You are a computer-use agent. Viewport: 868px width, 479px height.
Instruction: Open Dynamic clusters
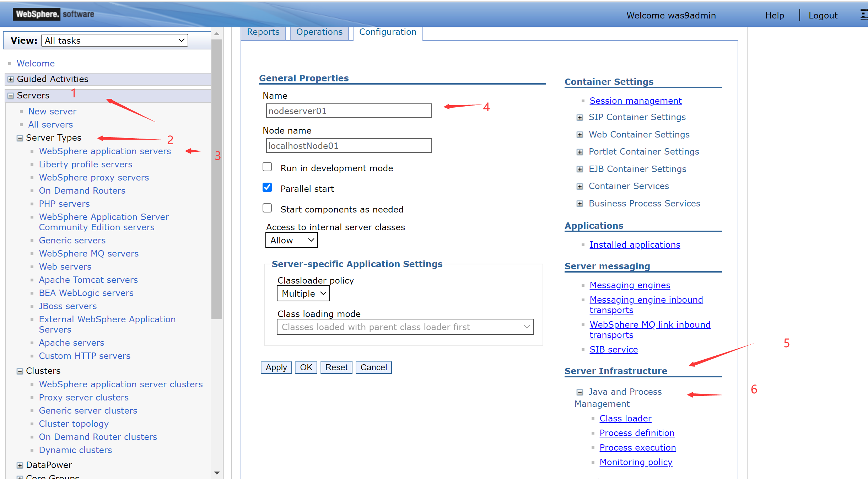tap(75, 450)
